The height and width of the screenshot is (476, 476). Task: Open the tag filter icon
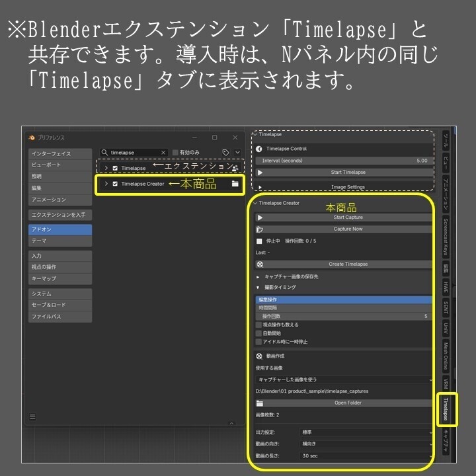pos(225,153)
